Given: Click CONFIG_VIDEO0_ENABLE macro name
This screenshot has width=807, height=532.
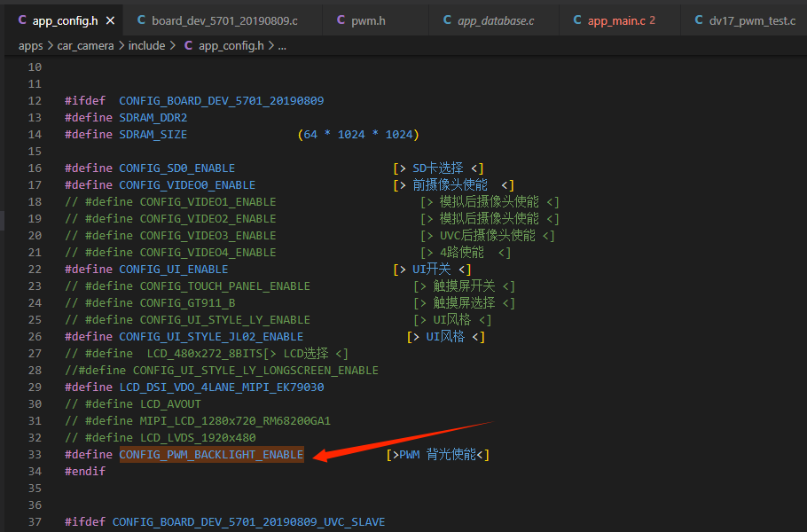Looking at the screenshot, I should [x=187, y=184].
